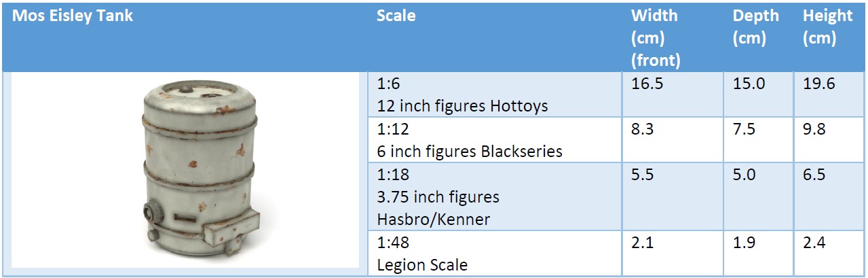Select the 'Width (cm) (front)' column header

tap(656, 37)
